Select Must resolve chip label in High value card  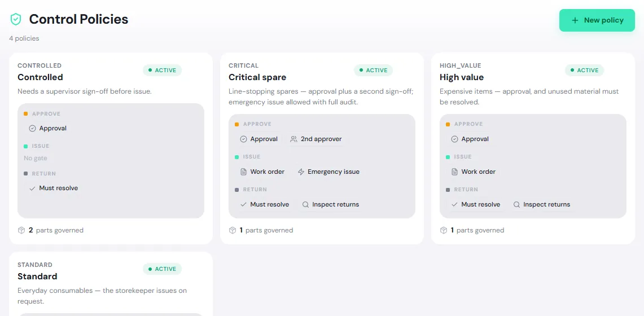click(x=481, y=204)
